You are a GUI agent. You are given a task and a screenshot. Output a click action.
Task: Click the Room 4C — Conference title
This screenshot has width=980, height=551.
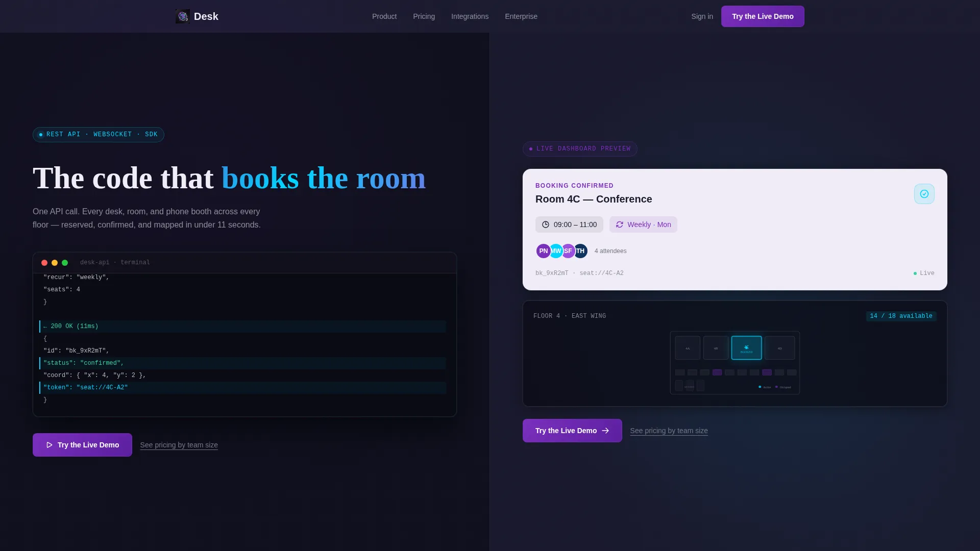[x=594, y=199]
